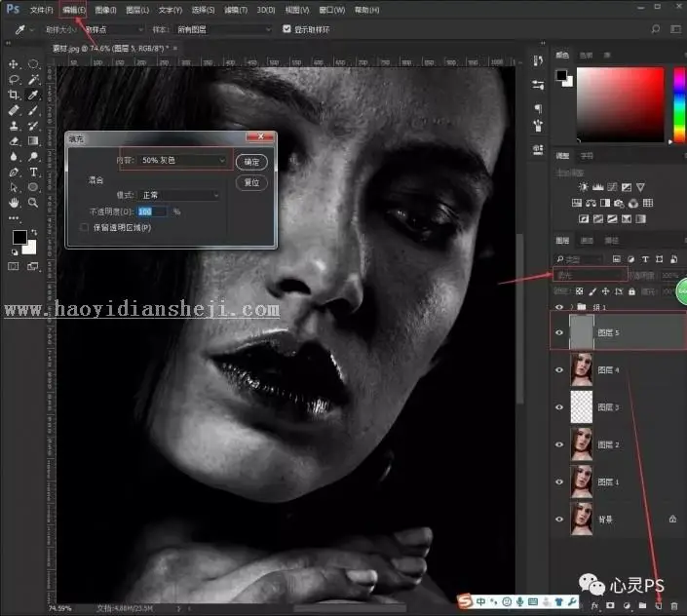Open layer blend mode dropdown in Layers panel
The image size is (687, 616).
(590, 275)
